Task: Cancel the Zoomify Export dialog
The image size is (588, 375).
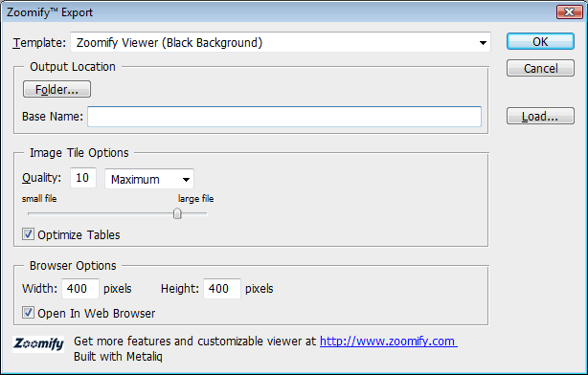Action: point(540,68)
